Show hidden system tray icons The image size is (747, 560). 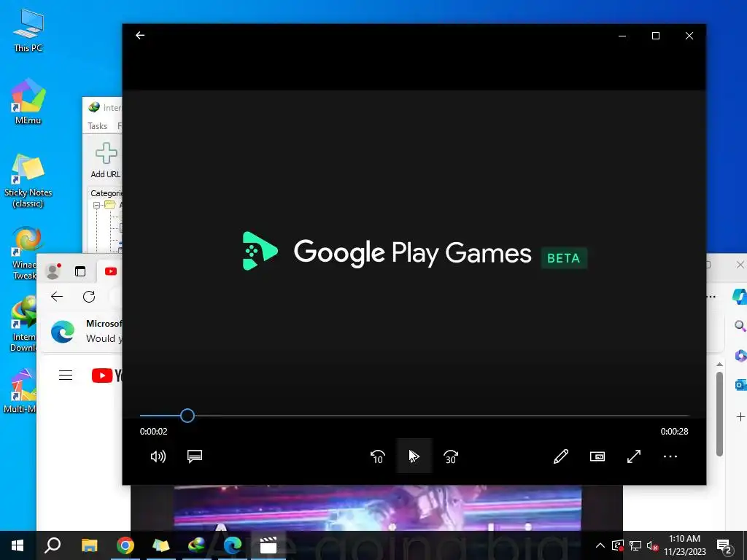pyautogui.click(x=600, y=545)
